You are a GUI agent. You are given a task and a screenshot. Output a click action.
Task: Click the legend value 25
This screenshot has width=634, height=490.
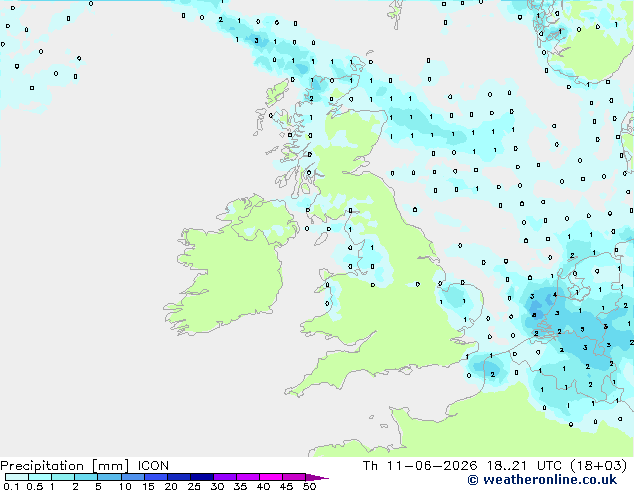[x=194, y=486]
